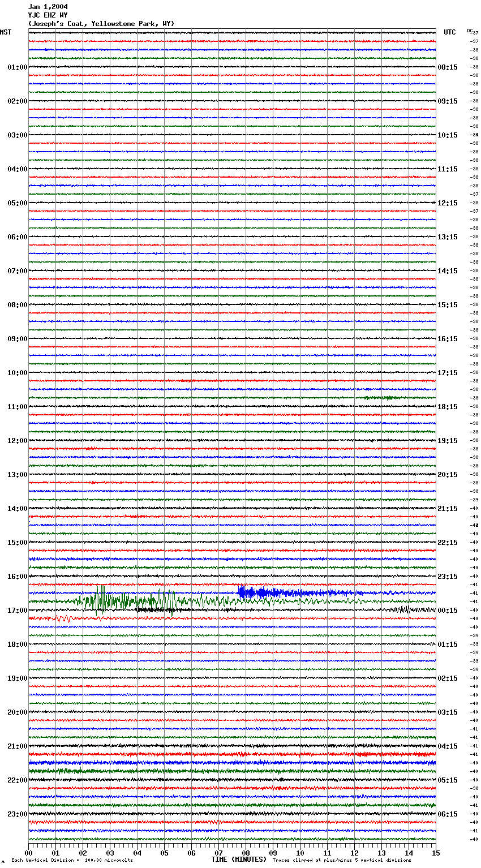Viewport: 481px width, 868px height.
Task: Click the UTC time zone label
Action: click(x=449, y=32)
